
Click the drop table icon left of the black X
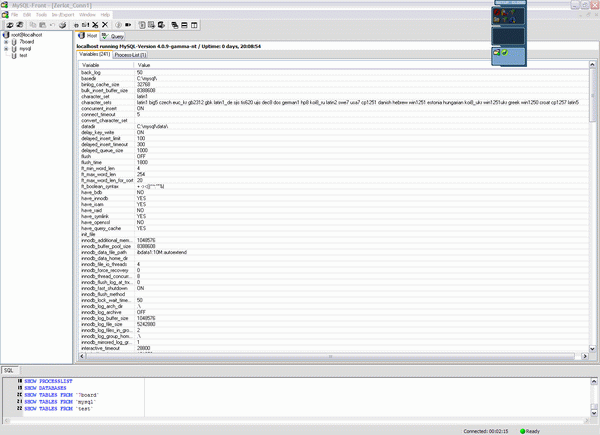click(x=95, y=25)
